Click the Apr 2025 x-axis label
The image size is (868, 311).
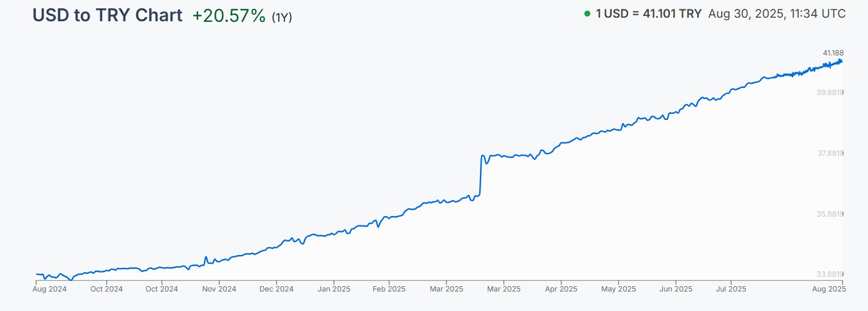point(561,289)
